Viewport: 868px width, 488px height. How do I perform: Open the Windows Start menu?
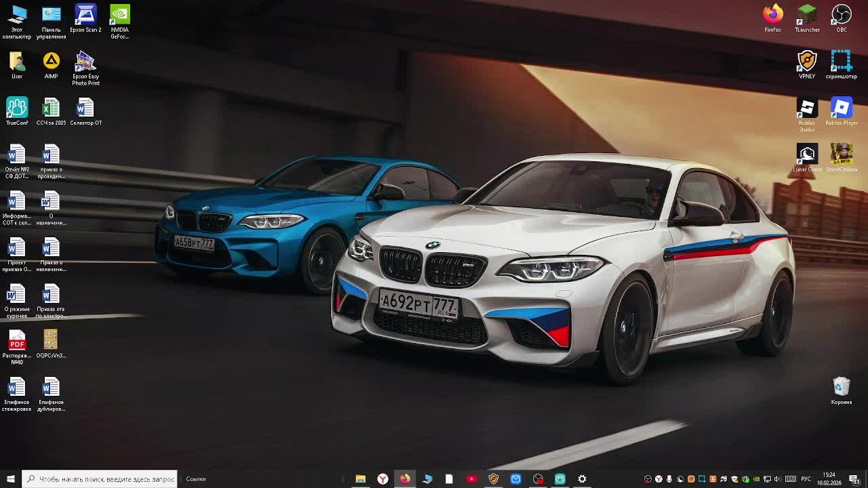[10, 479]
